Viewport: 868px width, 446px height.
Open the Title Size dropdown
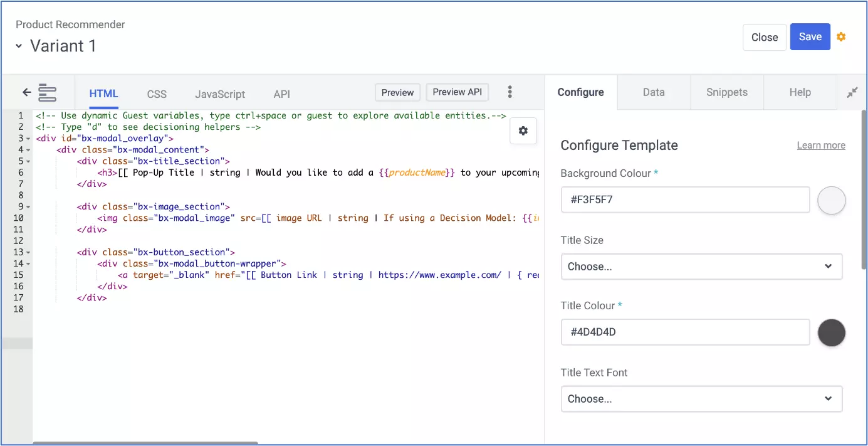(701, 267)
